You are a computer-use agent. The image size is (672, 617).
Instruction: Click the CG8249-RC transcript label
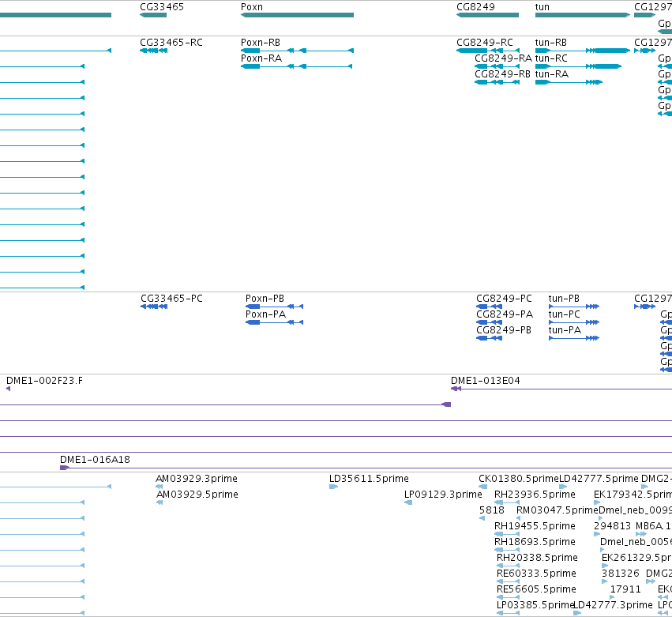[485, 43]
